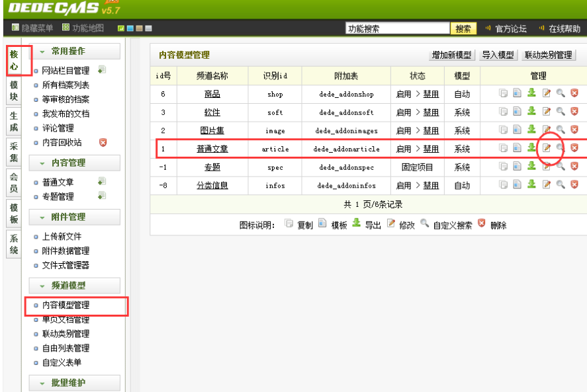Click the template icon in the 软件 row

click(x=517, y=111)
